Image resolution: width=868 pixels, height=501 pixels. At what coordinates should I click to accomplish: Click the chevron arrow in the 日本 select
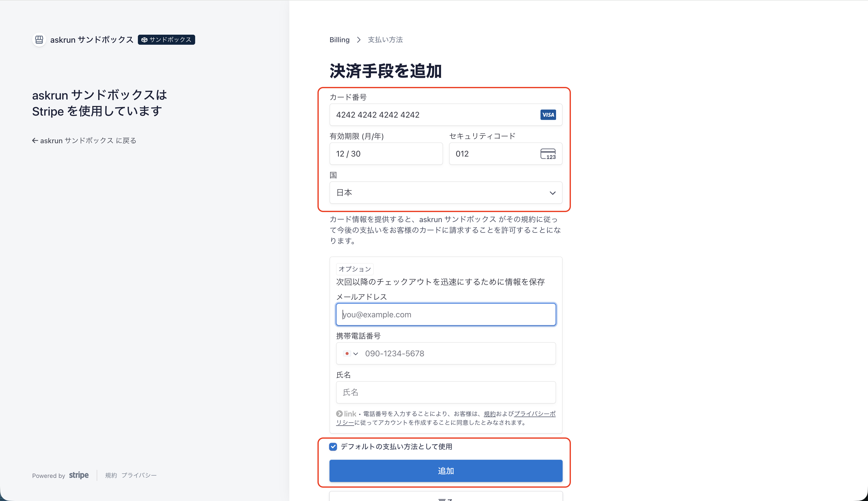click(x=552, y=193)
